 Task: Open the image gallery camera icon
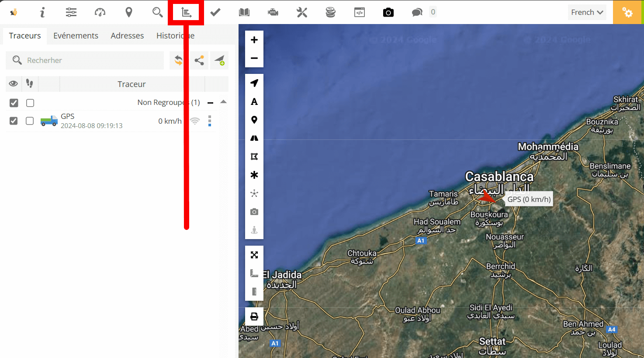point(388,12)
